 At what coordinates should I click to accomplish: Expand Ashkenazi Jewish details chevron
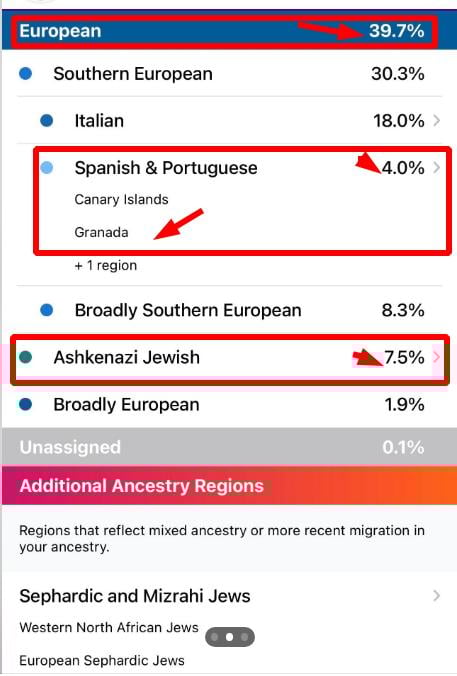(x=437, y=357)
